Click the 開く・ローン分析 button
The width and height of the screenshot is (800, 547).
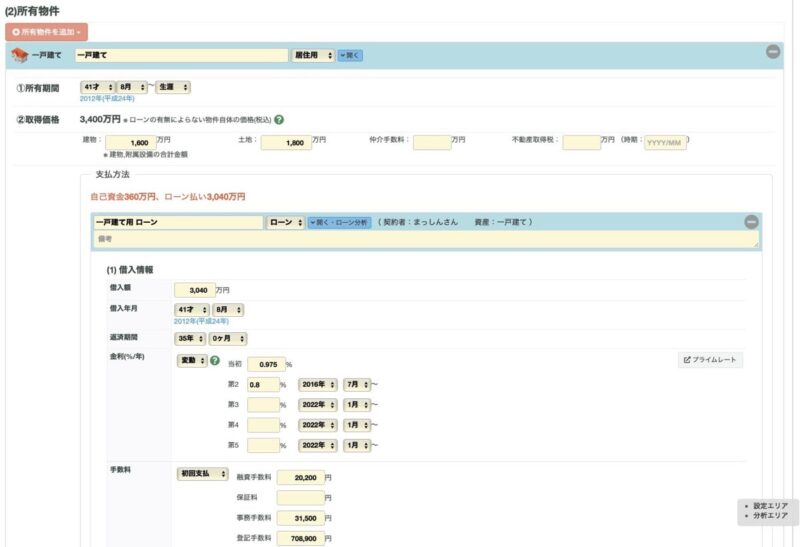339,222
